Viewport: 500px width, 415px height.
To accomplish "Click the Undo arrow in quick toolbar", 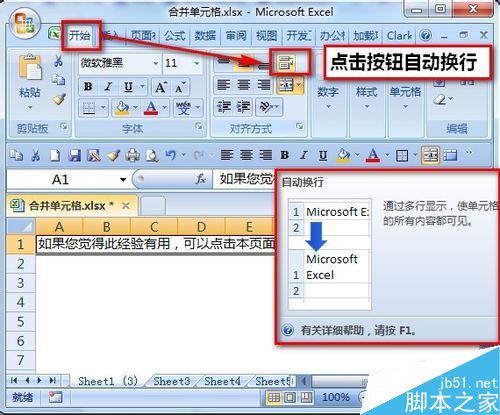I will (x=171, y=155).
